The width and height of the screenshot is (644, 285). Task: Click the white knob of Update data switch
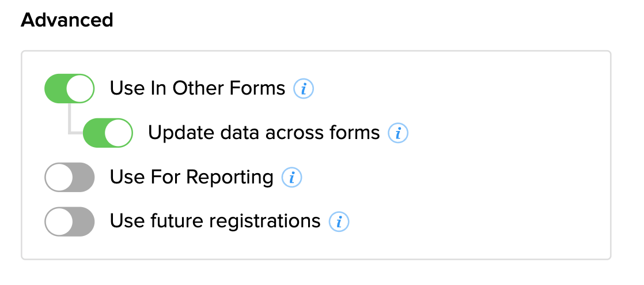click(x=119, y=133)
